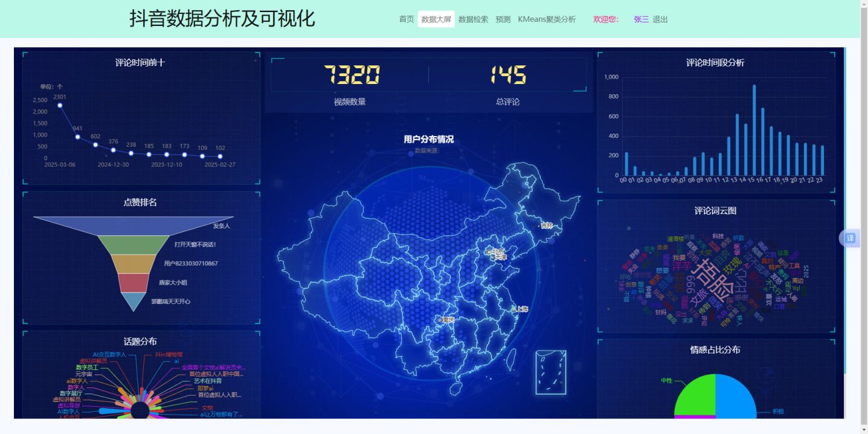The width and height of the screenshot is (868, 434).
Task: Click the blue 积极 pie slice
Action: pos(736,396)
